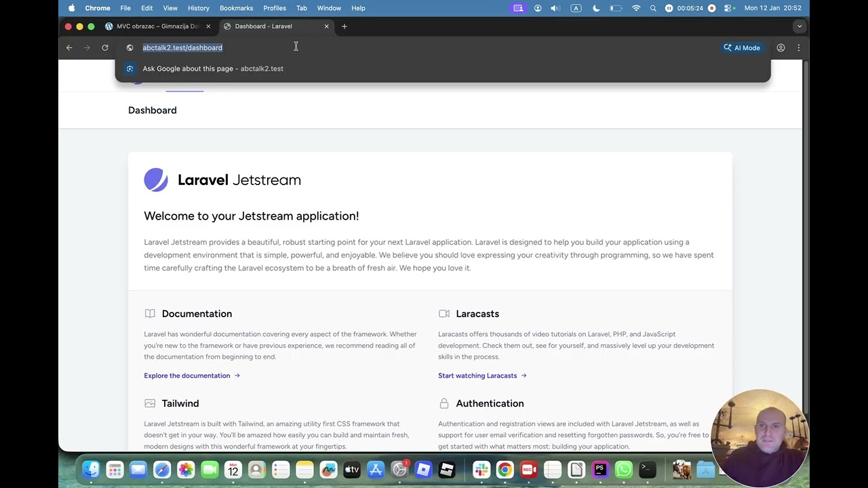Viewport: 868px width, 488px height.
Task: Click the browser forward arrow
Action: pyautogui.click(x=87, y=47)
